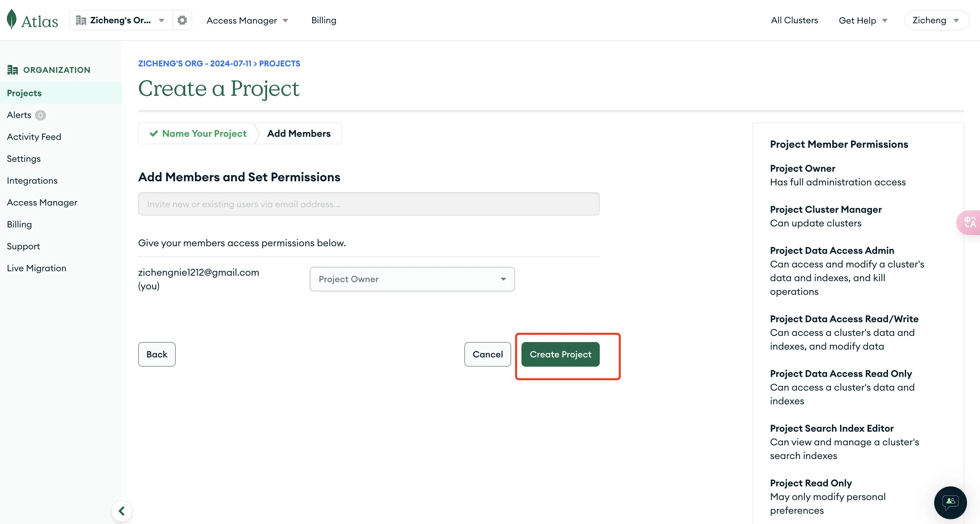Image resolution: width=980 pixels, height=524 pixels.
Task: Click the Alerts notification badge icon
Action: pyautogui.click(x=41, y=115)
